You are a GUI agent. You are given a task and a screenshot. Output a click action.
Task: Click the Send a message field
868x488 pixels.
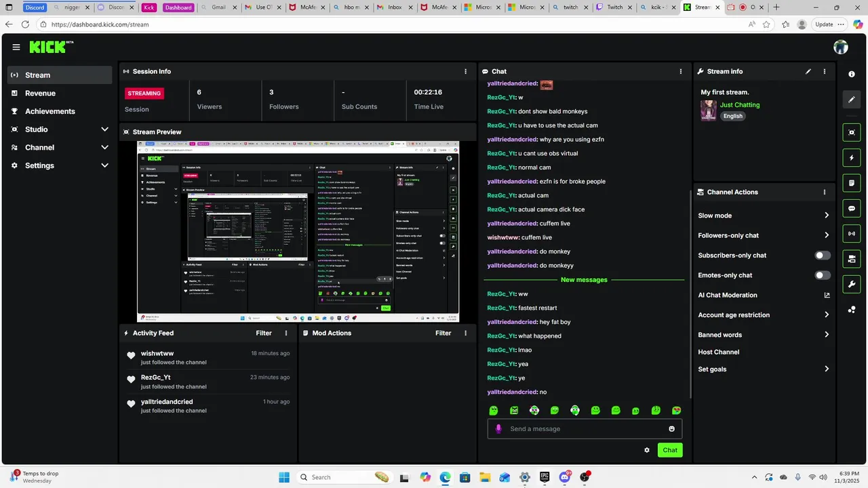point(585,428)
